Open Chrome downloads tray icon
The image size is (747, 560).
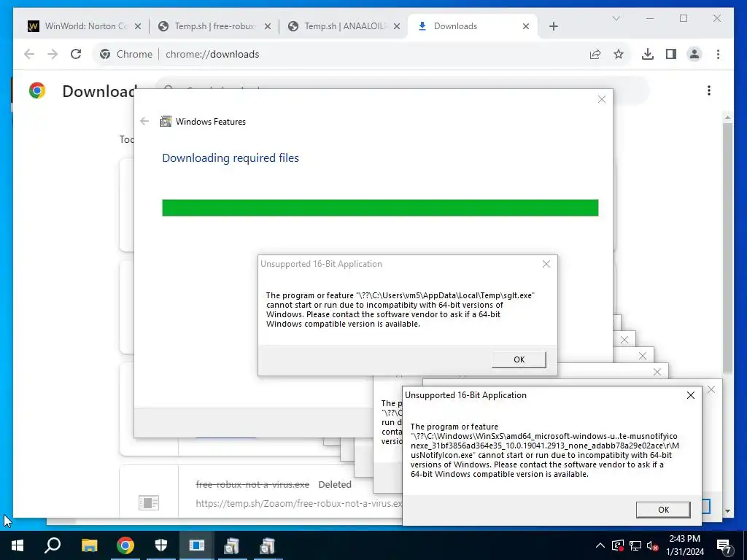(x=648, y=54)
